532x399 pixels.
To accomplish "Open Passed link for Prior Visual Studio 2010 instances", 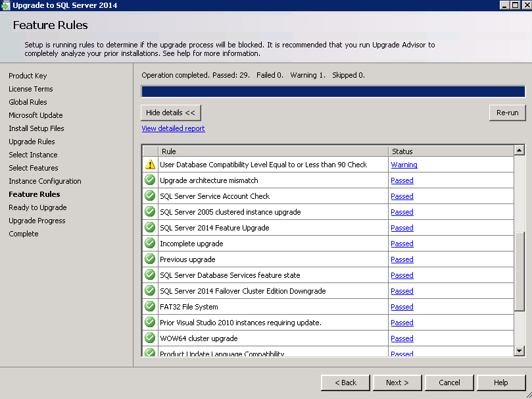I will coord(402,323).
